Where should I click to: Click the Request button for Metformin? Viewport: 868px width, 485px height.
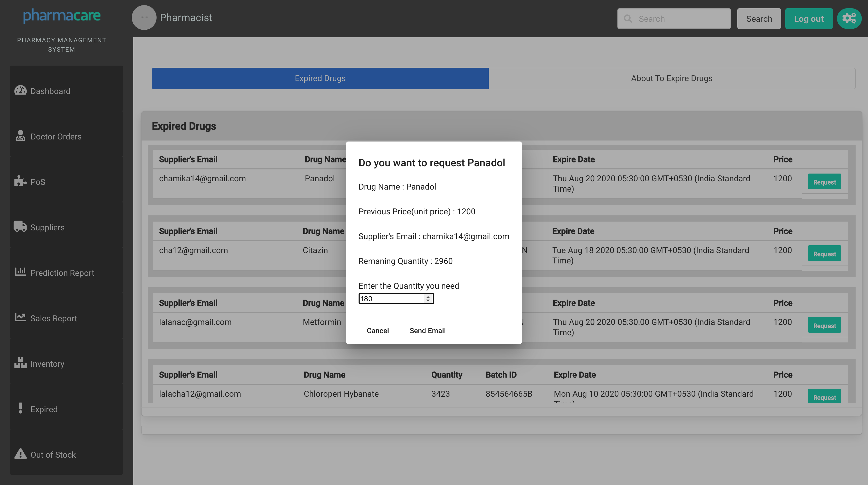pos(824,326)
